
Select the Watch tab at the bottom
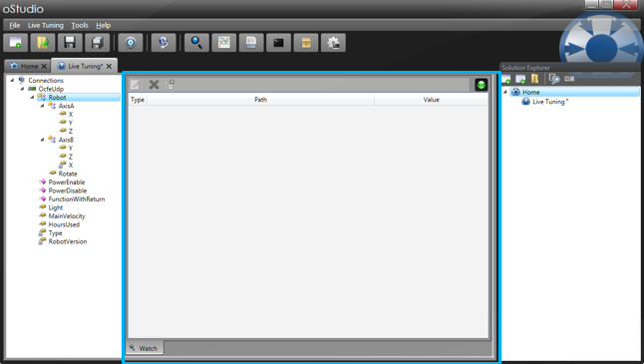point(145,348)
